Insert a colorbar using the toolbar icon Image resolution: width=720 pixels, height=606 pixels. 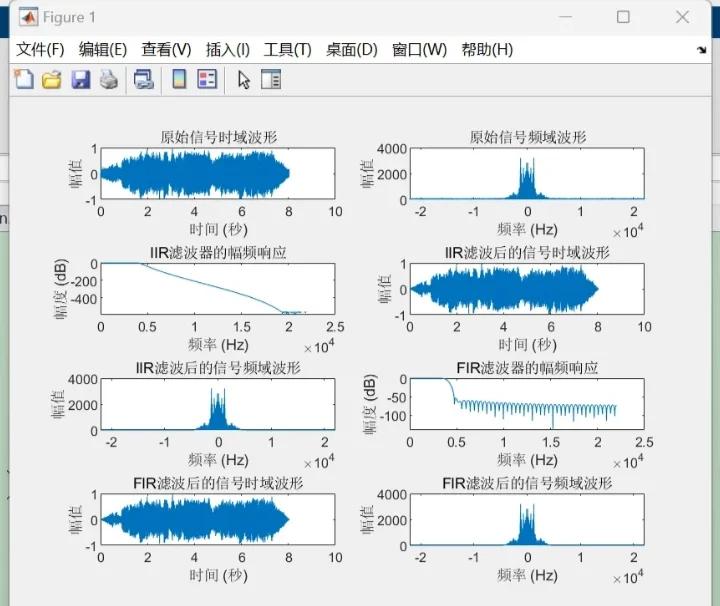[x=179, y=79]
